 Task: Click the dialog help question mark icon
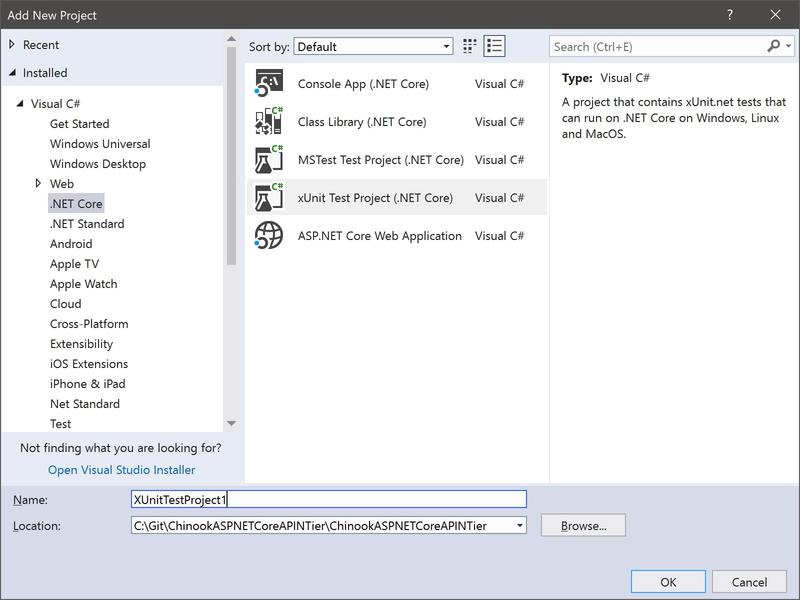point(728,13)
